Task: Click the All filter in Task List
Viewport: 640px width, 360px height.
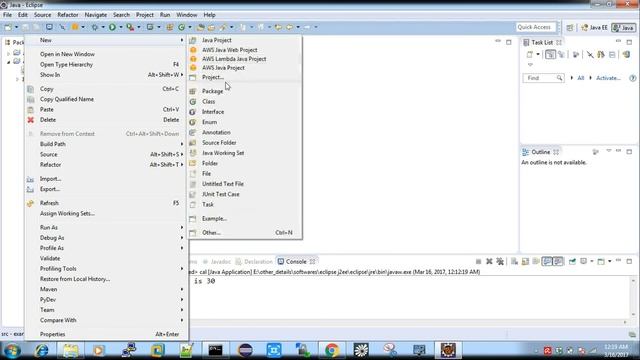Action: [x=580, y=78]
